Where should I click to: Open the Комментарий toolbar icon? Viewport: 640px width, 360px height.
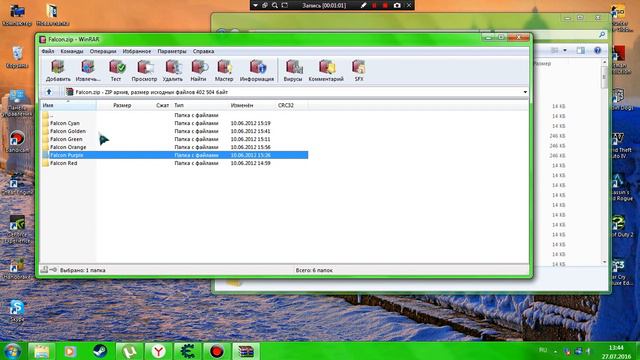pyautogui.click(x=326, y=70)
